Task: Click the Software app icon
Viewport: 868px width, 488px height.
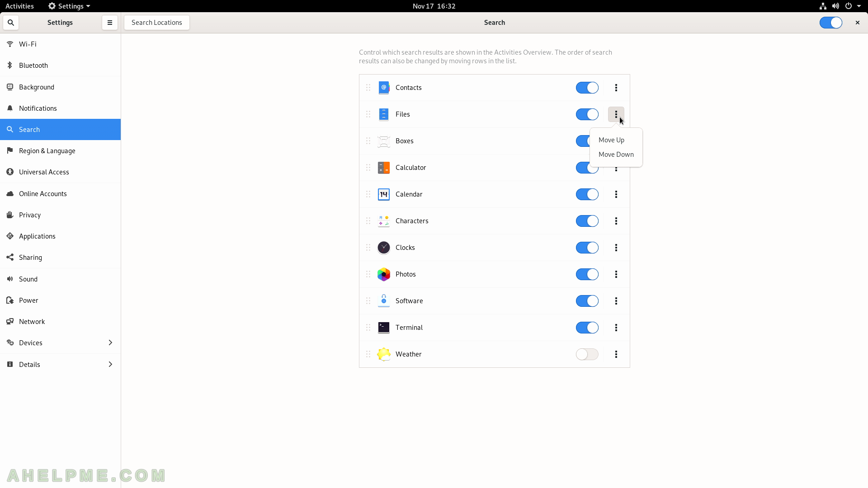Action: tap(384, 301)
